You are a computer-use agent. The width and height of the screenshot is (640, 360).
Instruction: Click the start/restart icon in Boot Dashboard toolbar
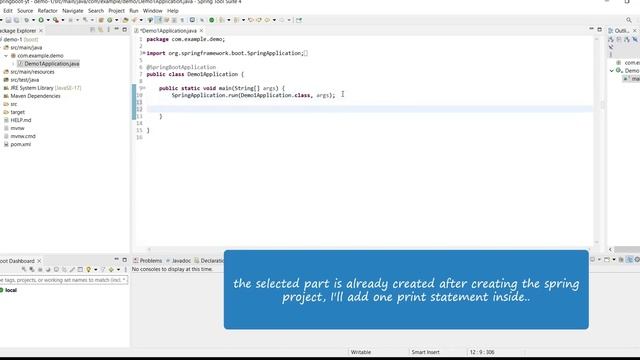tap(24, 269)
